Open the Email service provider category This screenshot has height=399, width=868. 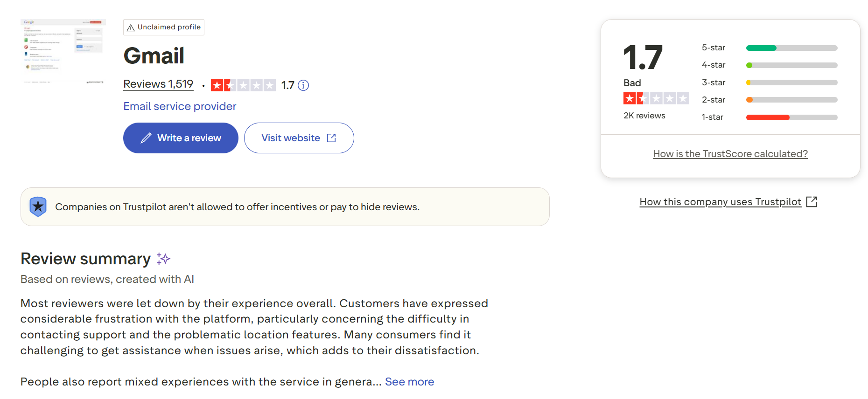coord(180,106)
